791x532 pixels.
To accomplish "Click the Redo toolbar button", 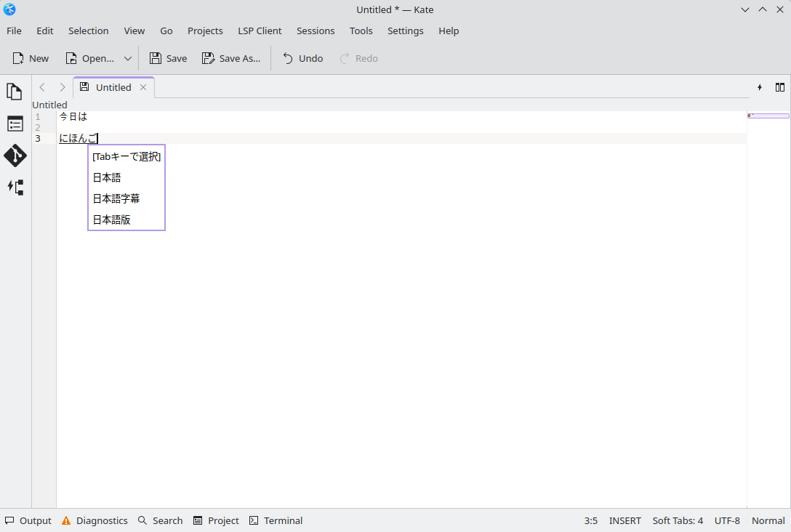I will click(358, 58).
